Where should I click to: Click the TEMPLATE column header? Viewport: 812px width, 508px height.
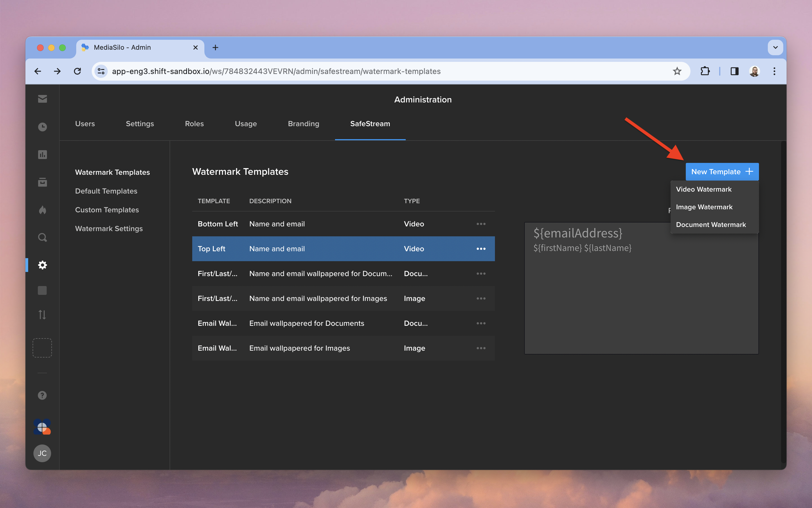click(214, 201)
